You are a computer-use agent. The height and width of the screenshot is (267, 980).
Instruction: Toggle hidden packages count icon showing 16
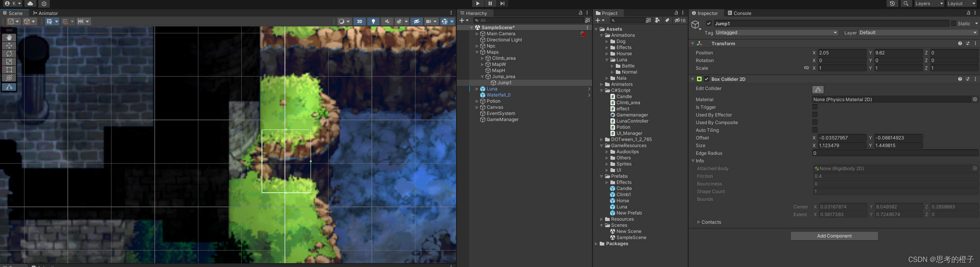680,20
